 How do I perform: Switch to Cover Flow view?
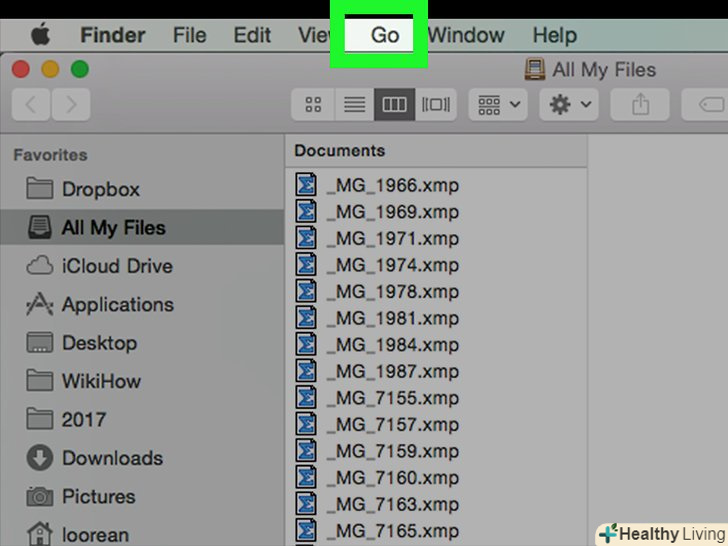pos(436,104)
